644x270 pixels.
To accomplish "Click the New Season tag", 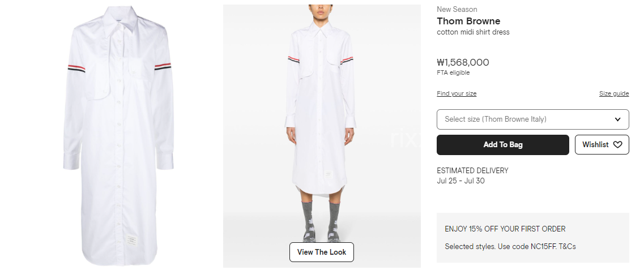I will coord(457,9).
